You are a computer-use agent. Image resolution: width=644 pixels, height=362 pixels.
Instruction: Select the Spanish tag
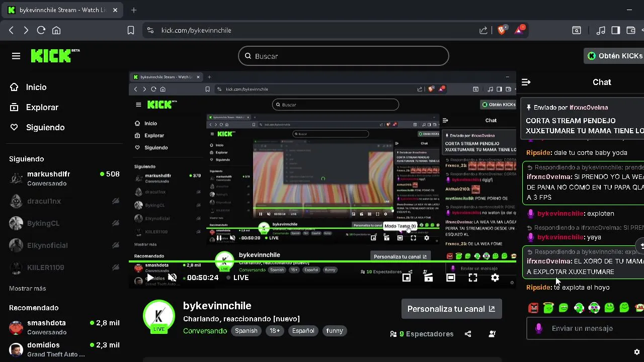[246, 331]
